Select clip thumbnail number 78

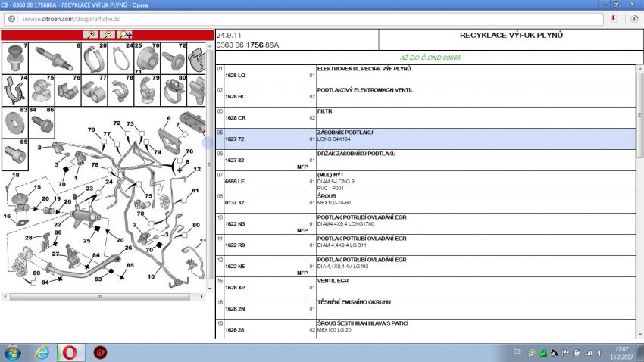pos(120,90)
